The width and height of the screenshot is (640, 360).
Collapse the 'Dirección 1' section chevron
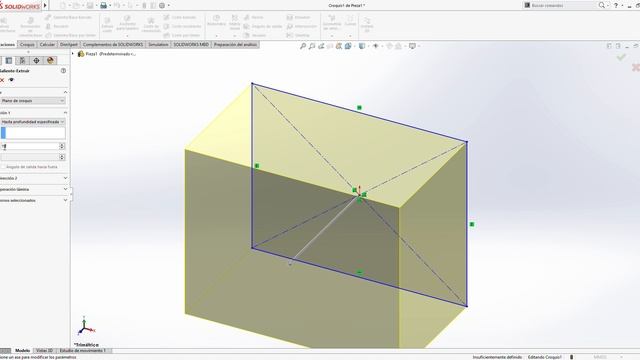click(65, 112)
